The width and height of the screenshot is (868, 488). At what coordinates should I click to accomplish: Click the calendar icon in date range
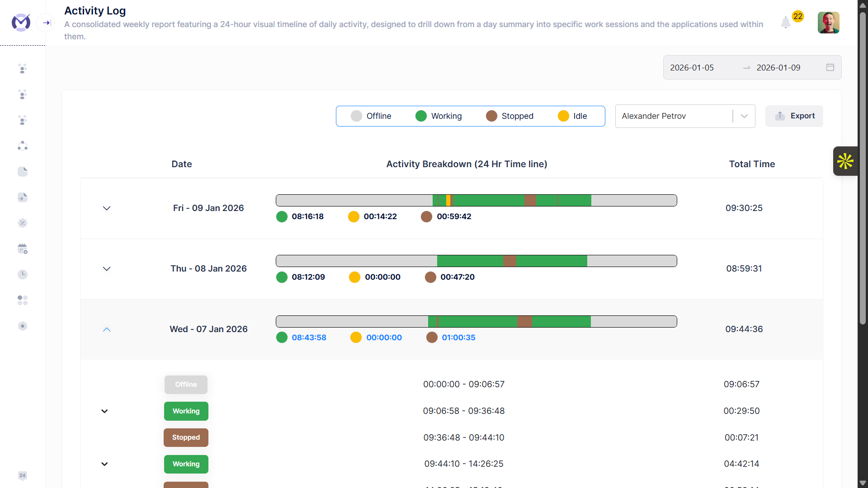point(830,67)
